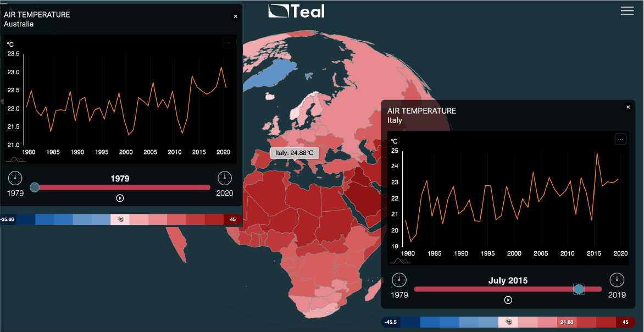Click the -45.5 swatch in the right legend

tap(391, 322)
